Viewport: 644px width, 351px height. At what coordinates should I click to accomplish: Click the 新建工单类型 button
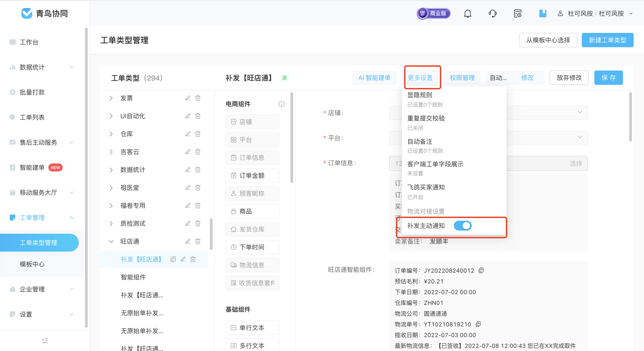[608, 40]
